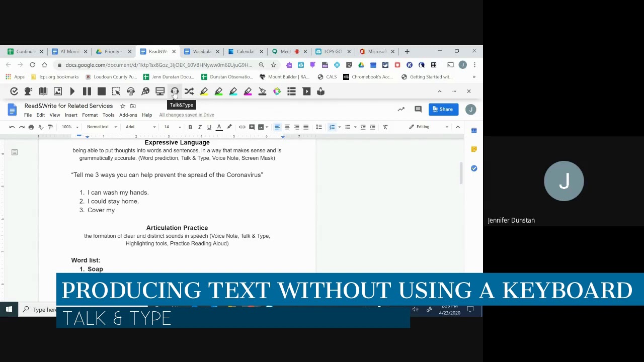
Task: Open the font size 14 dropdown
Action: tap(172, 127)
